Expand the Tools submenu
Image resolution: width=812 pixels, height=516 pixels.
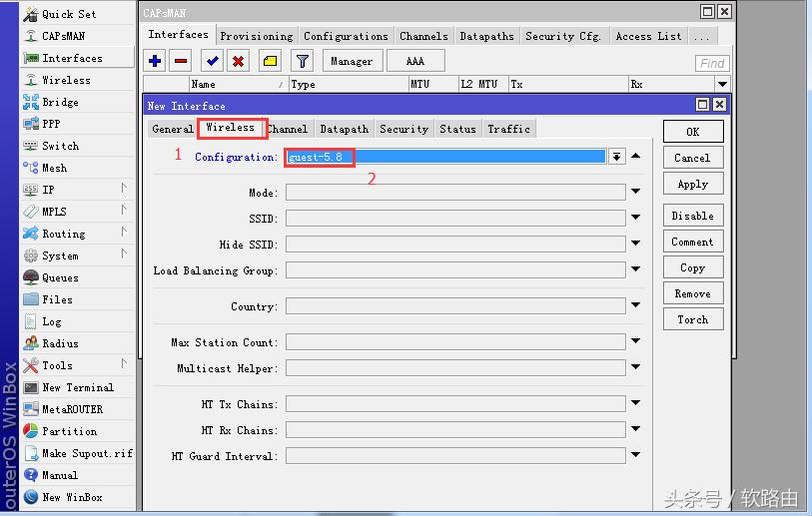[x=124, y=363]
